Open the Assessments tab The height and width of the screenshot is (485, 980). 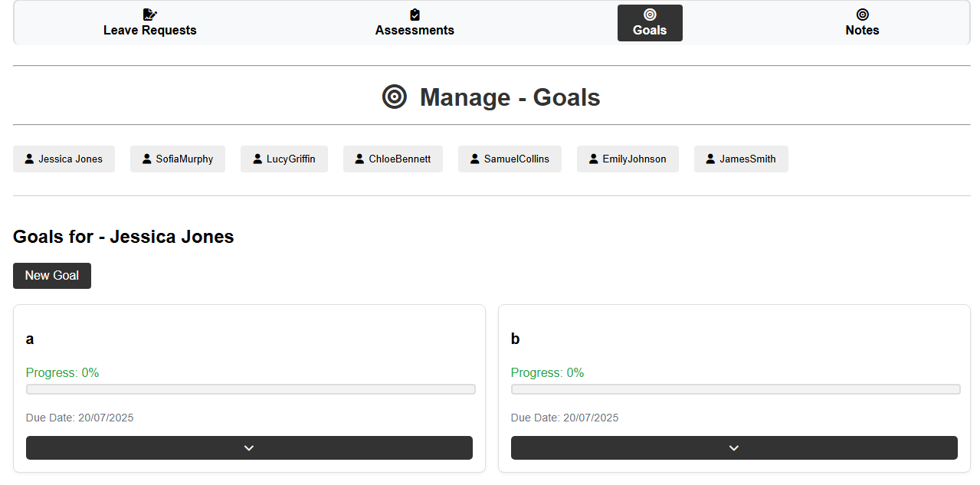415,22
